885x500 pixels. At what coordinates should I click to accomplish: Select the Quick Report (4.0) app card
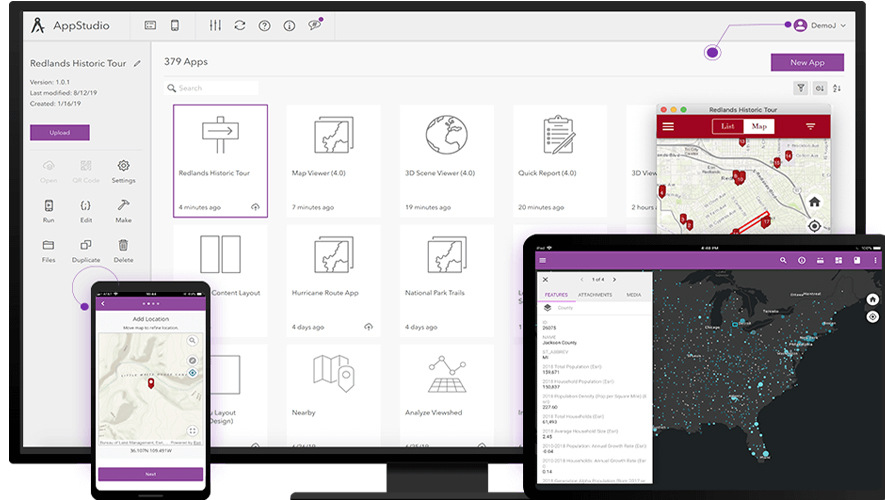click(x=560, y=161)
